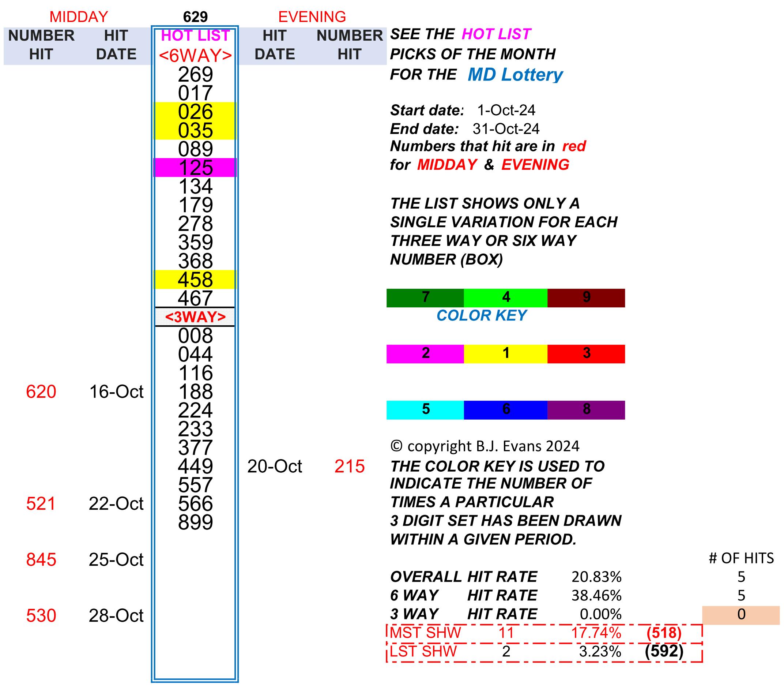
Task: Click the yellow highlighted number 026
Action: coord(195,112)
